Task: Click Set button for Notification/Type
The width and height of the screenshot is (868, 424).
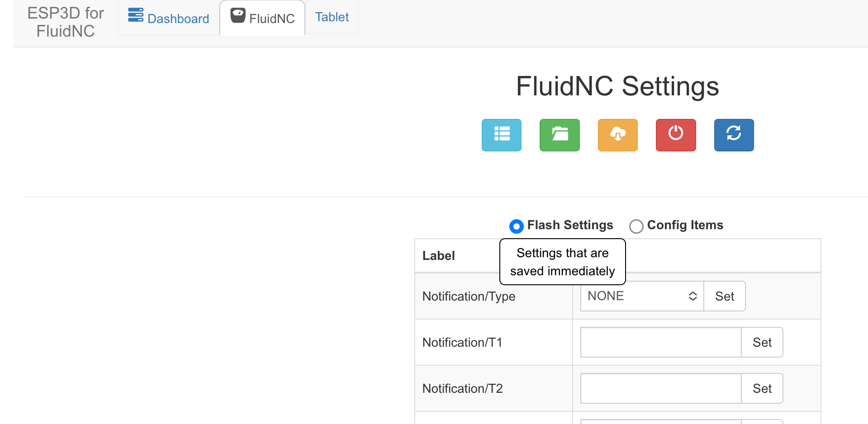Action: (724, 296)
